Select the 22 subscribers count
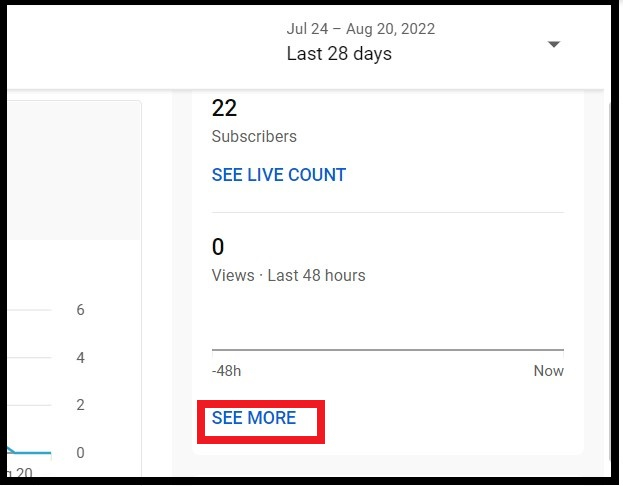The height and width of the screenshot is (486, 623). [224, 108]
